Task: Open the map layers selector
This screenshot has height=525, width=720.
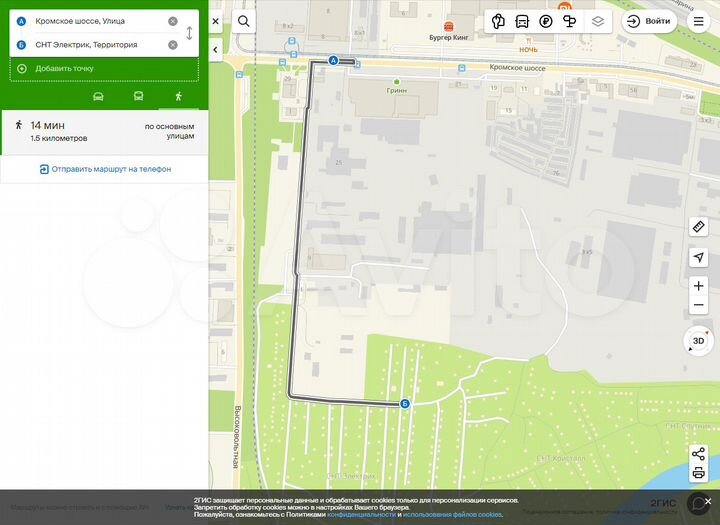Action: pos(598,21)
